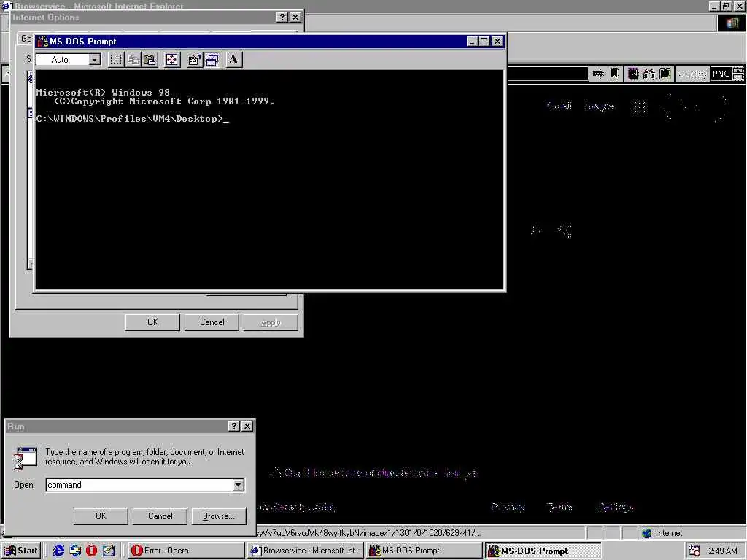Increase quality with the up stepper arrow
This screenshot has width=747, height=560.
[x=738, y=71]
